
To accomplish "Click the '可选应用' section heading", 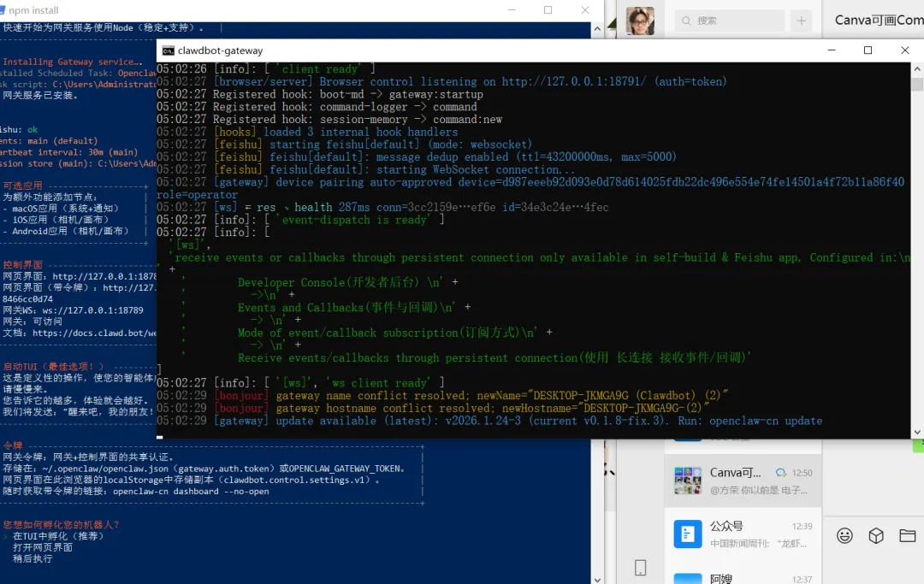I will coord(22,186).
